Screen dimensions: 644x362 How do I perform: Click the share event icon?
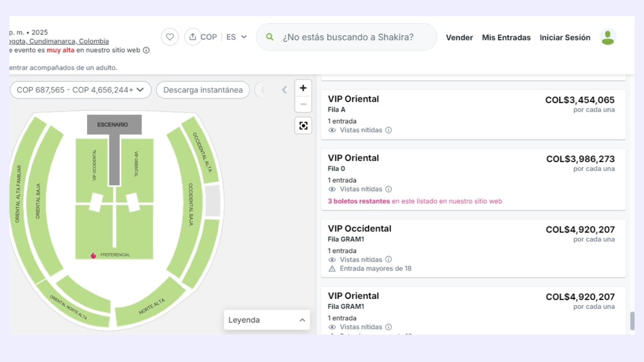(x=193, y=37)
